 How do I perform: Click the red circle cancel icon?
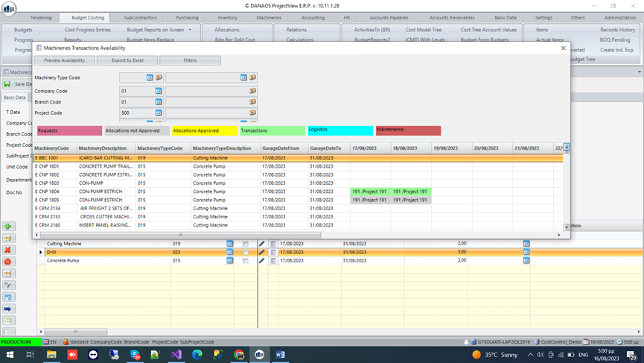tap(7, 262)
